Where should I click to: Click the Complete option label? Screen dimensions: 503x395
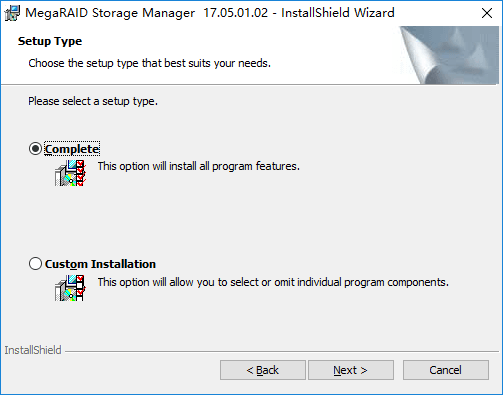point(72,149)
